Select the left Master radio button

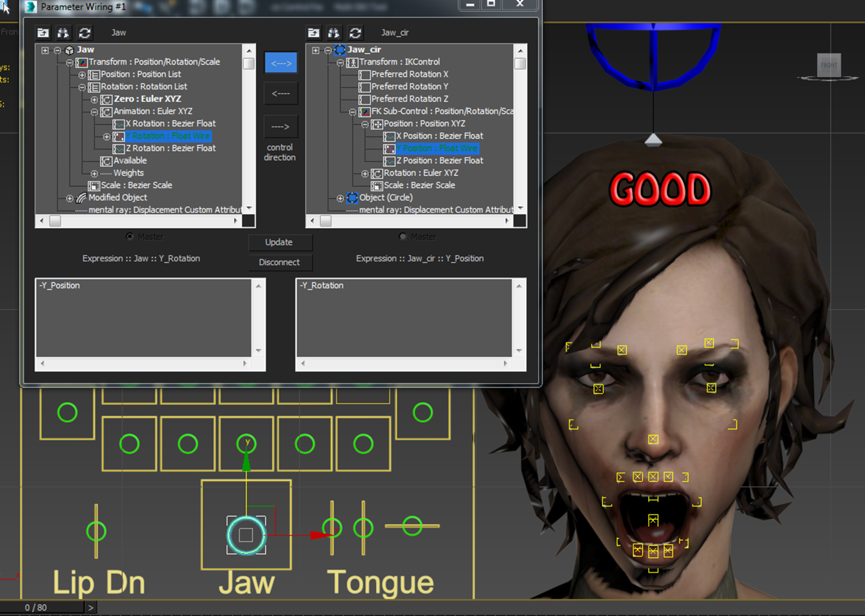(130, 236)
